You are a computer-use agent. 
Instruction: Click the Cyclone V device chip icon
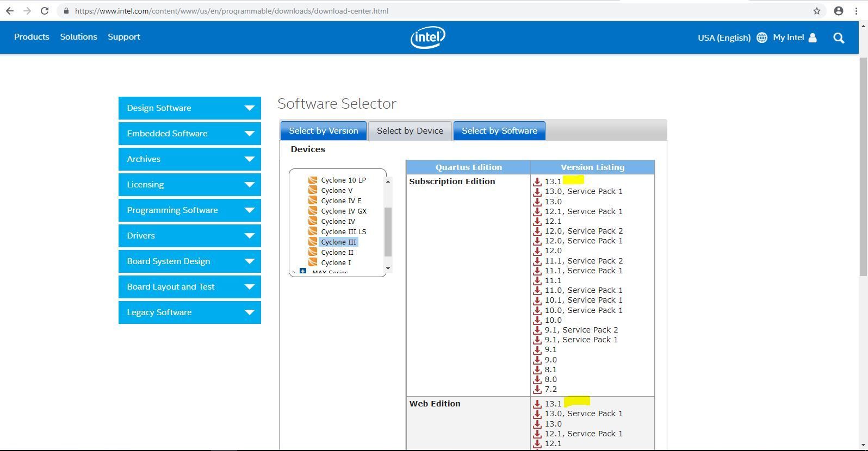(x=313, y=190)
